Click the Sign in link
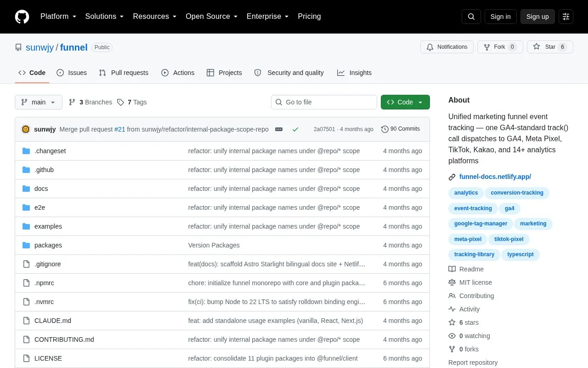Screen dimensions: 588x368 (501, 17)
